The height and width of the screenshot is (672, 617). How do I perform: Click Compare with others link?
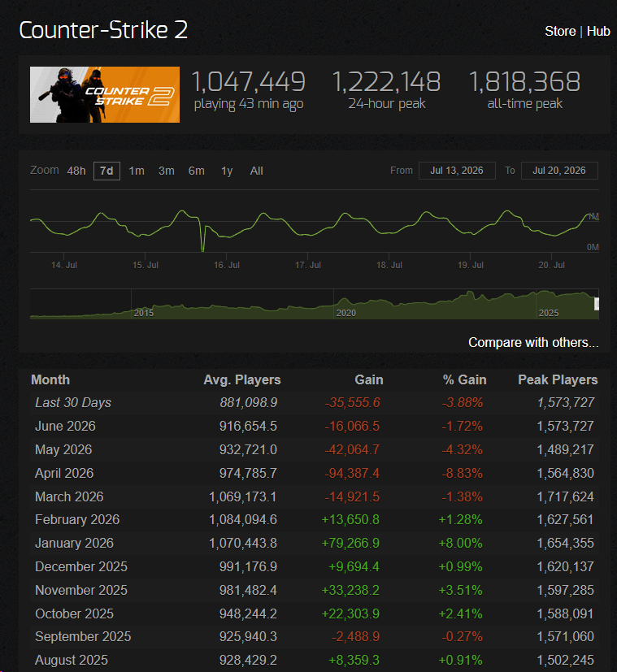coord(533,342)
